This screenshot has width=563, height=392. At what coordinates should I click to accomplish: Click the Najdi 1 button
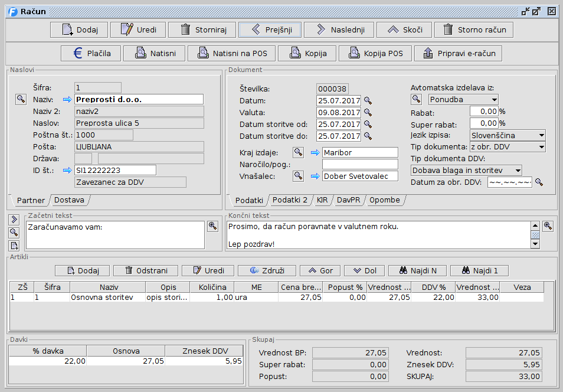coord(479,270)
